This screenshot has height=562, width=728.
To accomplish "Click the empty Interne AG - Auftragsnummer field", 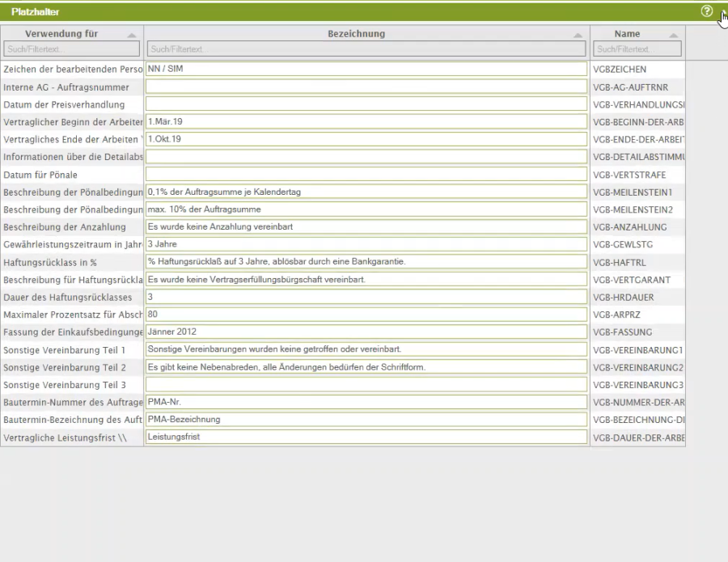I will click(x=366, y=87).
